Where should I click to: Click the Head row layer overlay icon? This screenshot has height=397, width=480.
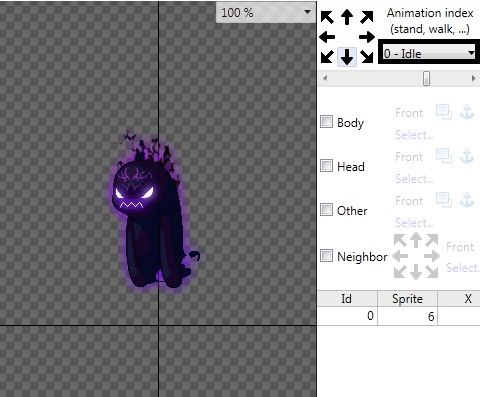pyautogui.click(x=444, y=156)
